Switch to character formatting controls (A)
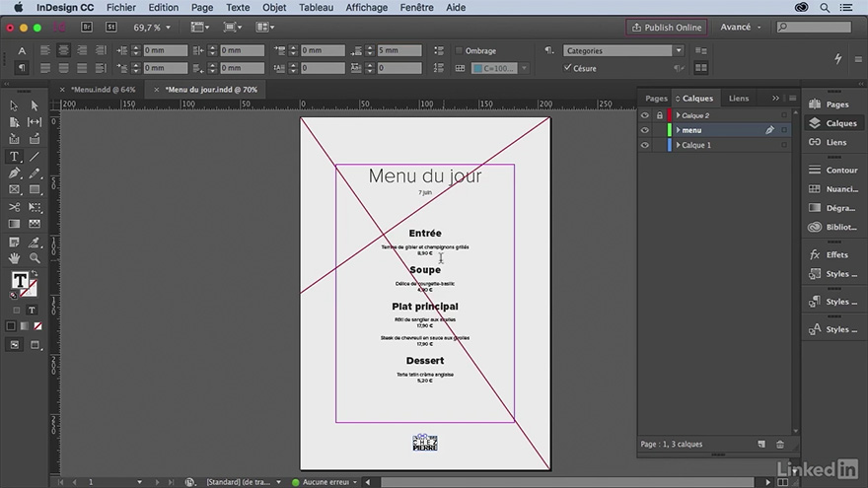 click(22, 51)
